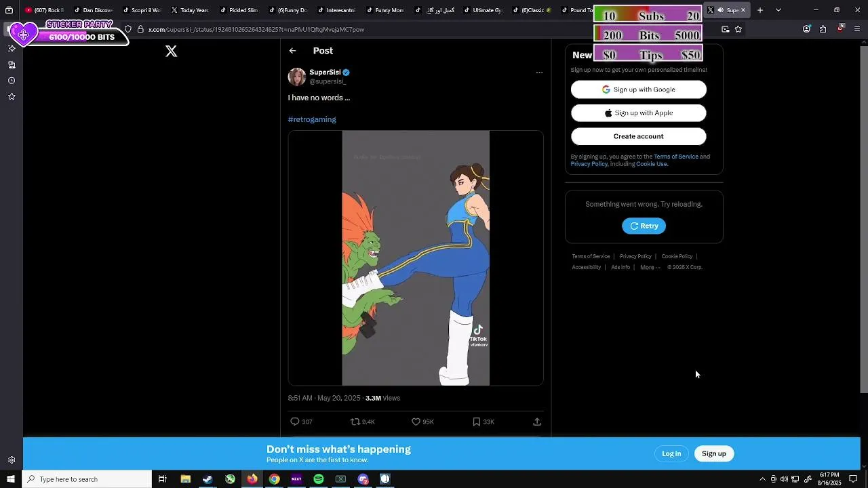Switch to the Ultimate Gy tab
868x488 pixels.
tap(483, 10)
